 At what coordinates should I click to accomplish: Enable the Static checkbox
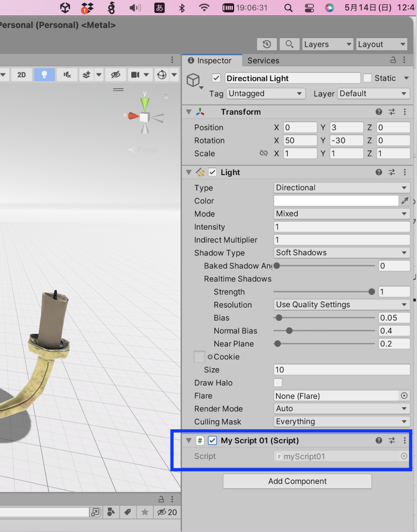tap(367, 78)
